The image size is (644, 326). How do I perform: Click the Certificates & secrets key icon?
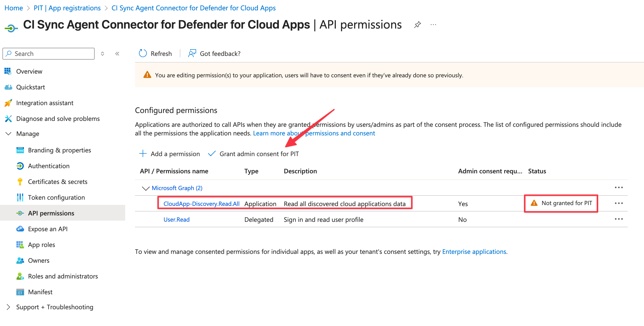pos(20,182)
